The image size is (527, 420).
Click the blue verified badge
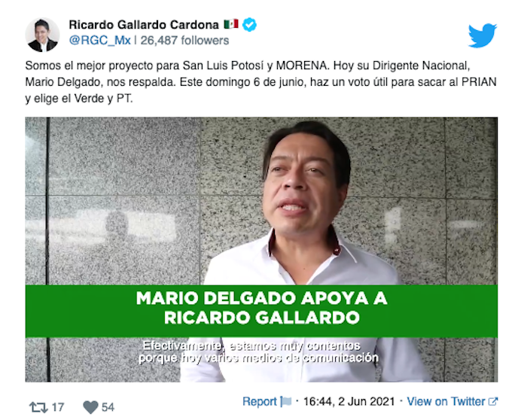pyautogui.click(x=249, y=25)
